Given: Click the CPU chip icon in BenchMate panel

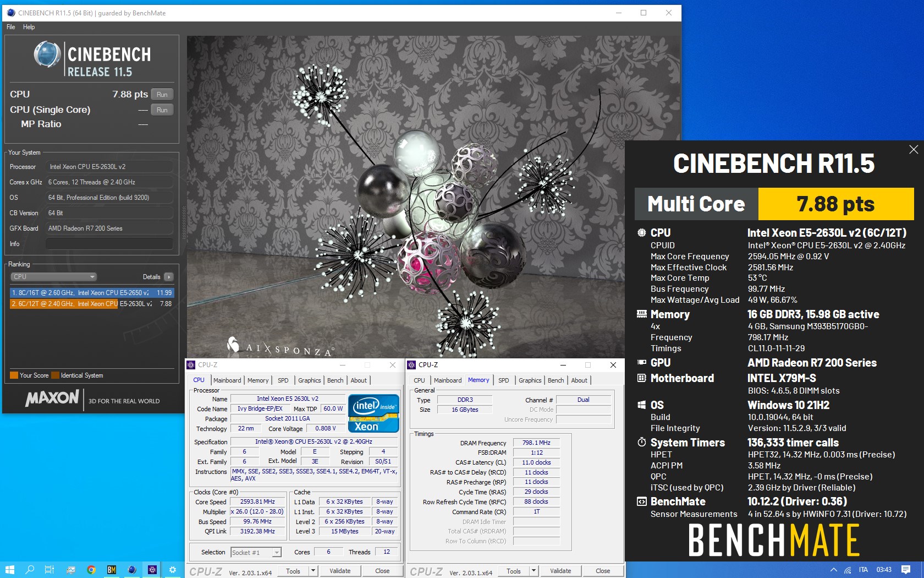Looking at the screenshot, I should pos(641,233).
